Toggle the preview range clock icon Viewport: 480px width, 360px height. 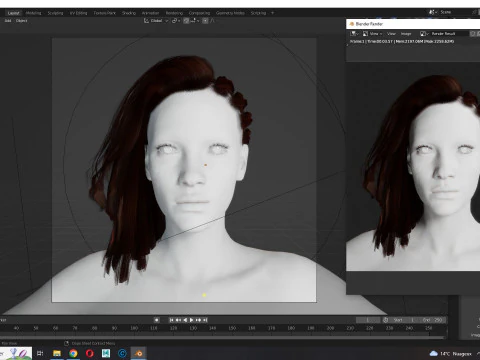pos(386,320)
